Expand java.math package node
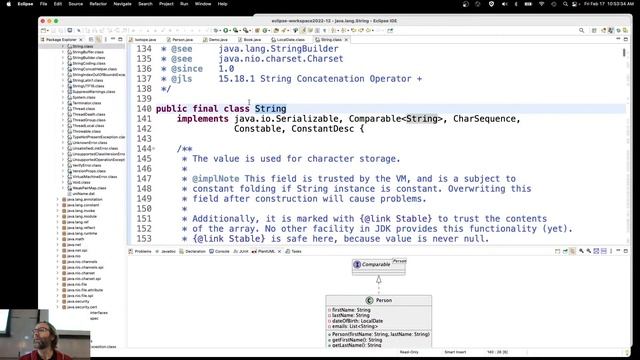Image resolution: width=640 pixels, height=360 pixels. click(58, 239)
